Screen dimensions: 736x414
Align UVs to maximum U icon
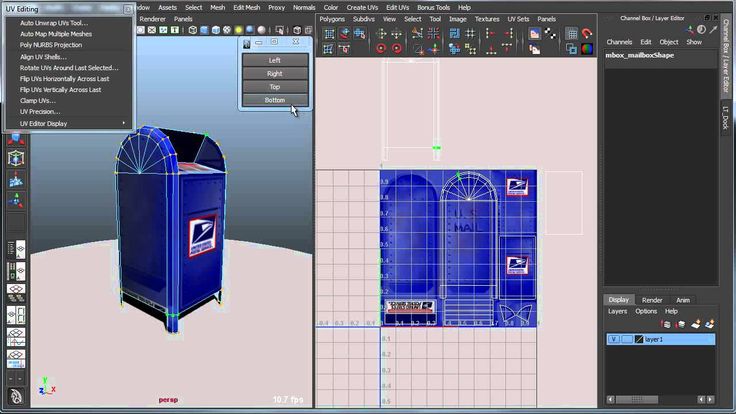point(507,33)
